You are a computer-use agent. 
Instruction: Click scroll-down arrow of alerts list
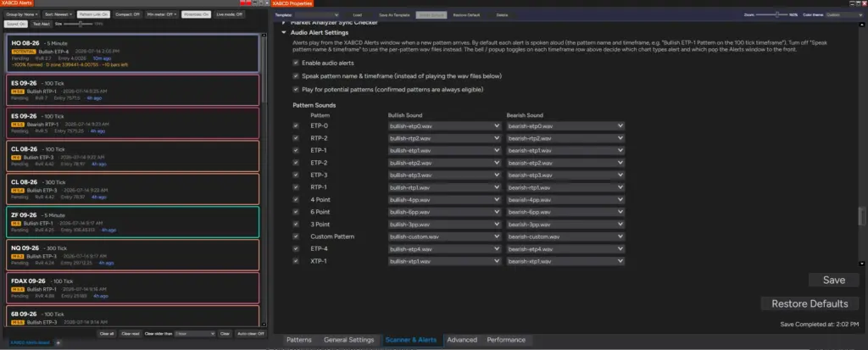(x=264, y=324)
